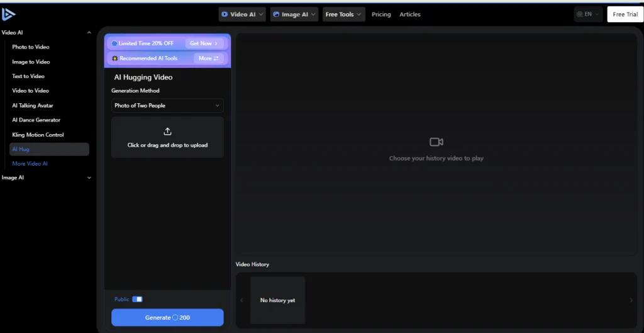
Task: Click Get Now on the discount banner
Action: pos(204,43)
